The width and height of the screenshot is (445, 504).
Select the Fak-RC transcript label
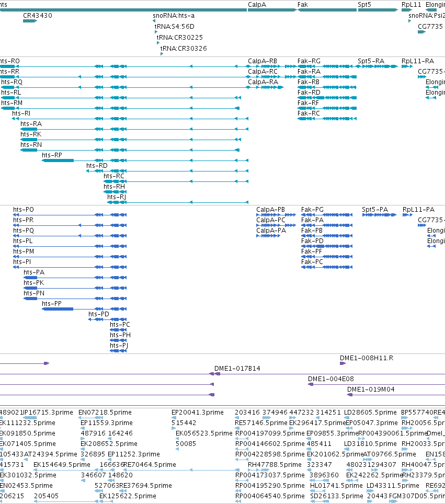pyautogui.click(x=309, y=113)
